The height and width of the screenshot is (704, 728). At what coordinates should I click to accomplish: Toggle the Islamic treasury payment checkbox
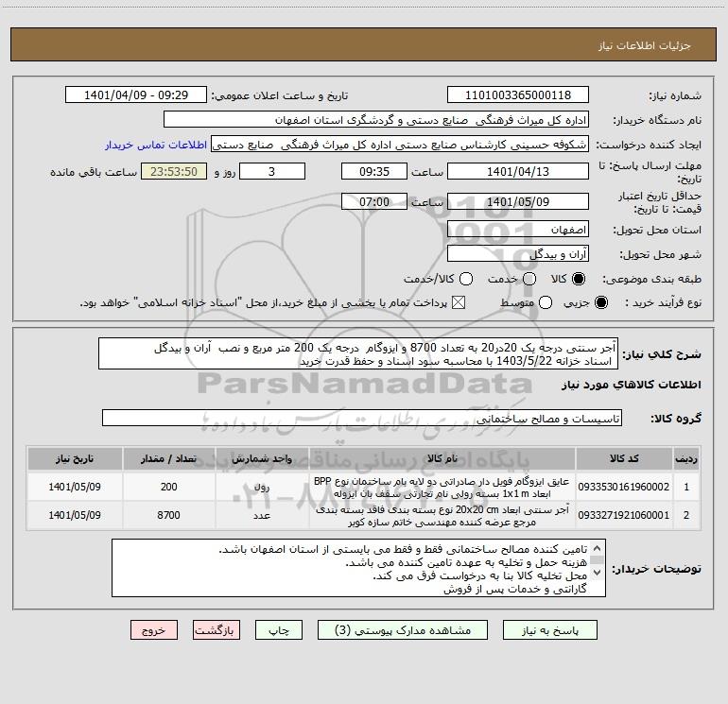click(x=459, y=302)
